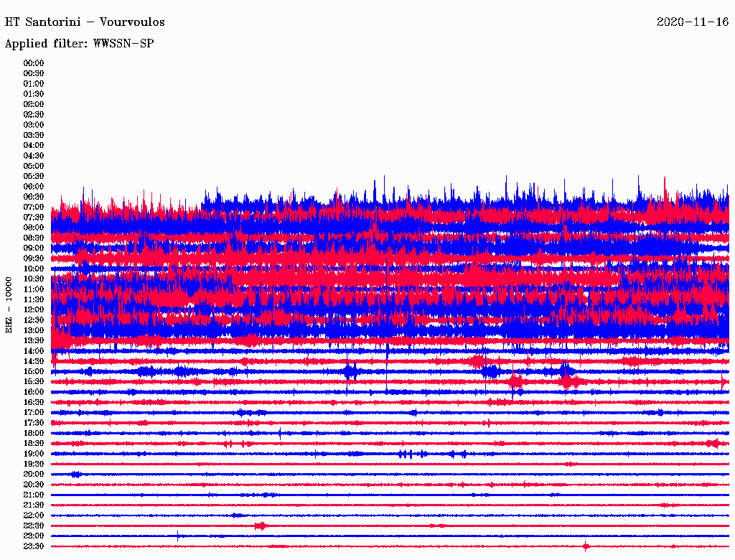Click the 00:30 time label
735x560 pixels.
(34, 74)
